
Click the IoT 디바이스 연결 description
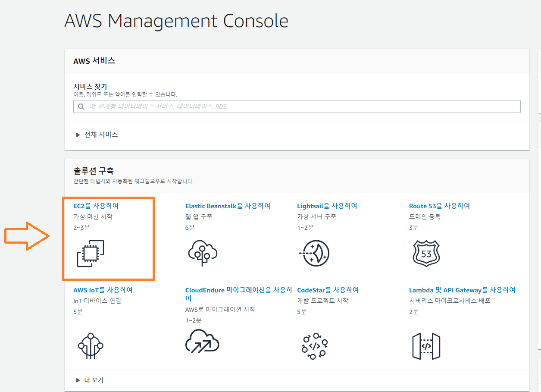[x=97, y=301]
